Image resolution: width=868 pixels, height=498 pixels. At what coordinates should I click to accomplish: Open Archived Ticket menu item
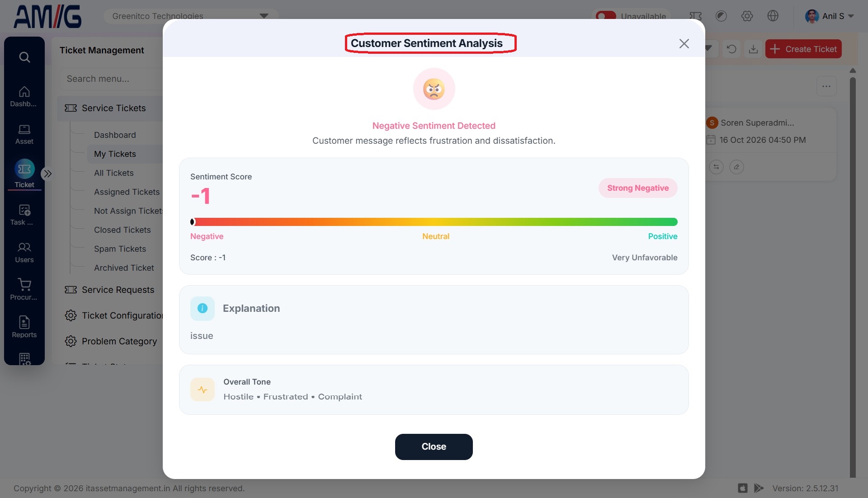point(124,268)
